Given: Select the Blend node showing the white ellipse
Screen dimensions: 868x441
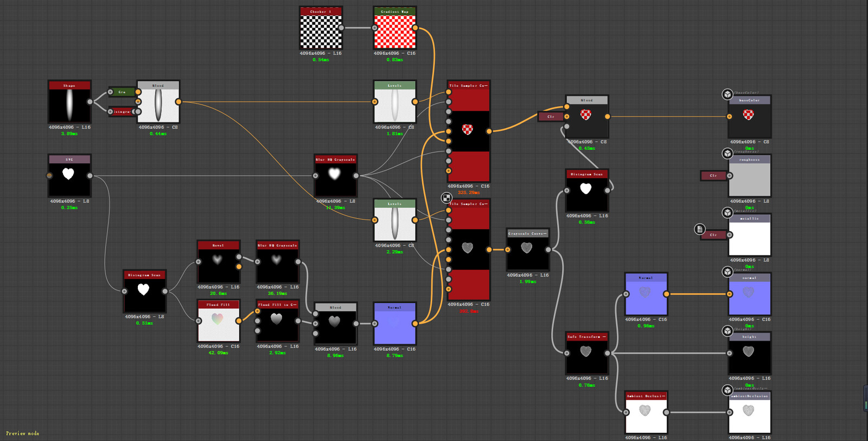Looking at the screenshot, I should 158,102.
